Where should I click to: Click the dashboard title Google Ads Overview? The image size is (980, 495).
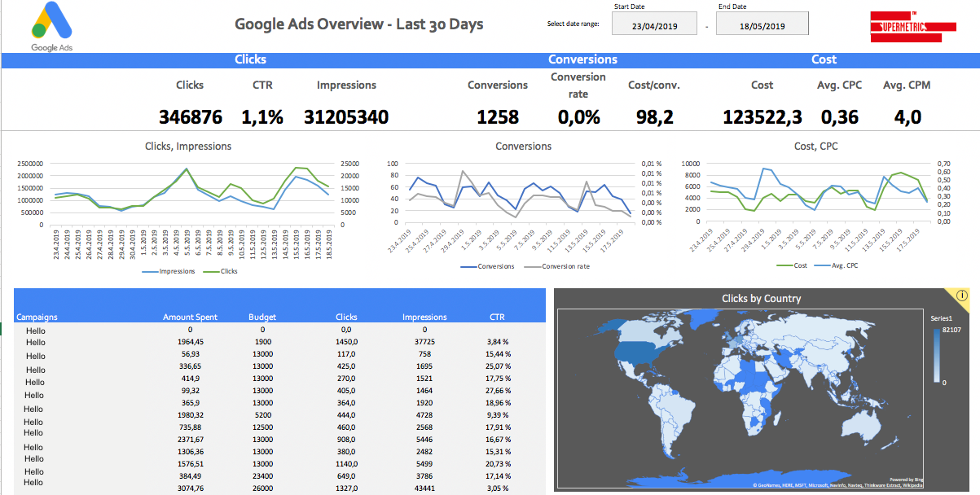pos(358,24)
